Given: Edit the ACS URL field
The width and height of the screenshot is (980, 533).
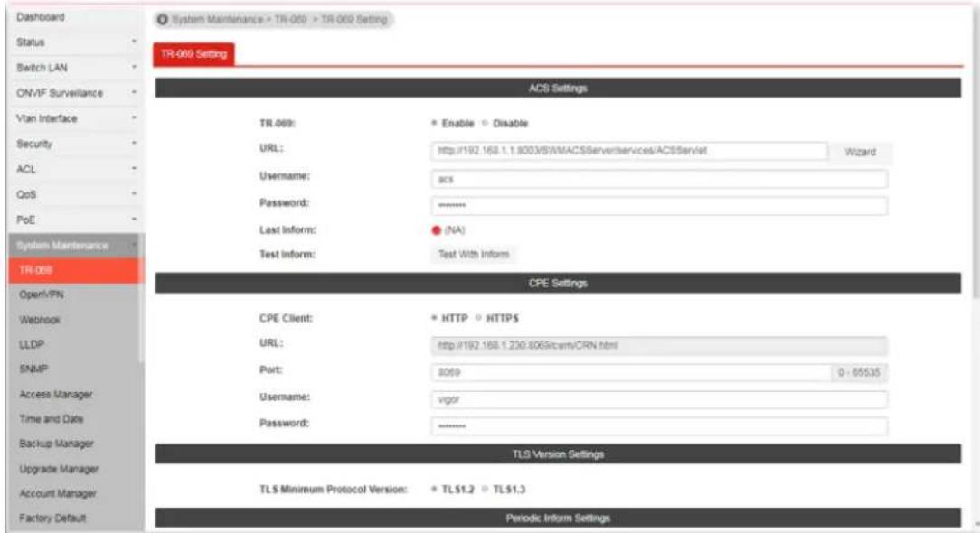Looking at the screenshot, I should click(x=628, y=151).
